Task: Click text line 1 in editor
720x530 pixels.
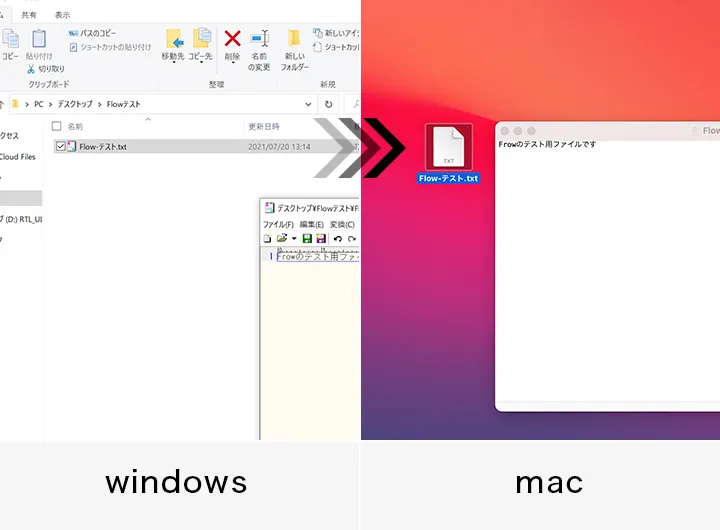Action: click(x=318, y=256)
